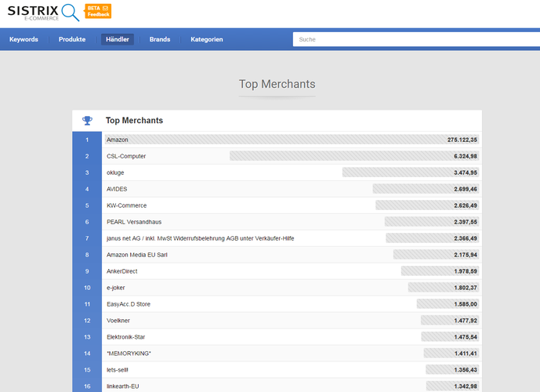
Task: Focus the Suche search field
Action: click(x=416, y=39)
